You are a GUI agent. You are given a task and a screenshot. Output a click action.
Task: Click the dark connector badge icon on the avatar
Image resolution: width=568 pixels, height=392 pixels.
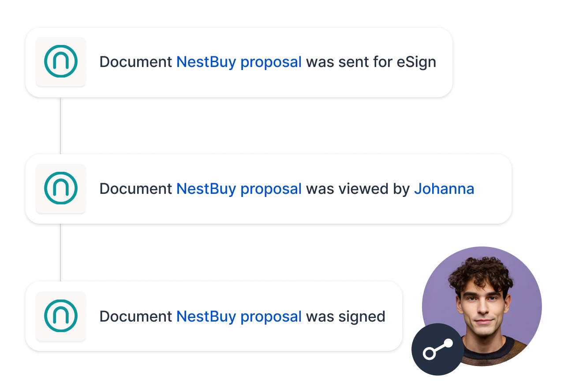pos(437,349)
